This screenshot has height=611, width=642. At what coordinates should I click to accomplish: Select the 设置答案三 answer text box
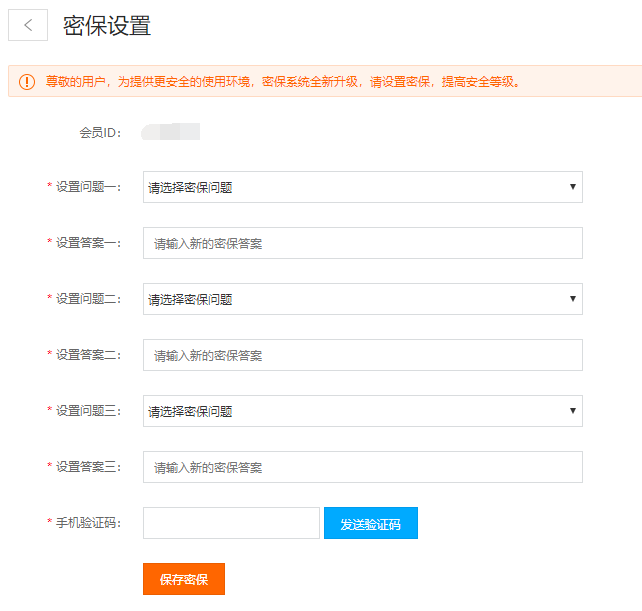(x=362, y=467)
